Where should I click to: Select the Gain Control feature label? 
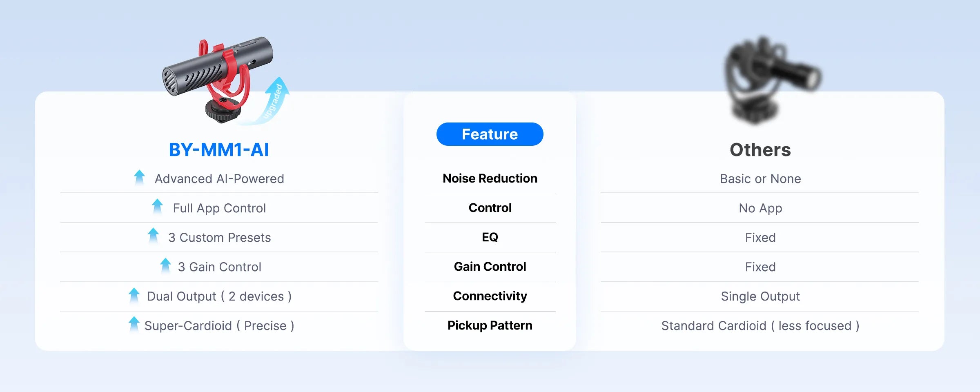(490, 267)
